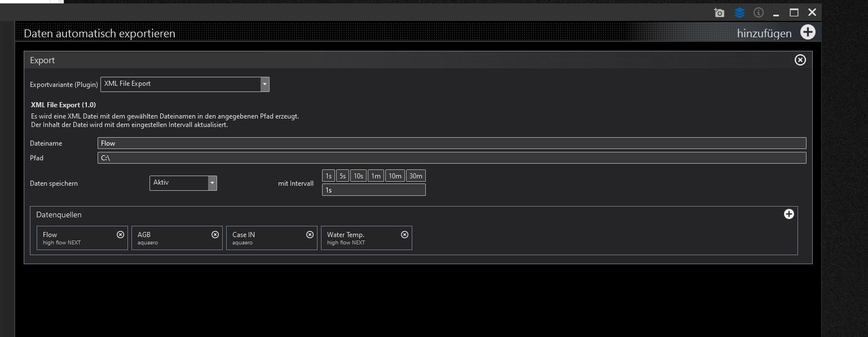The image size is (868, 337).
Task: Set interval with the 5s preset button
Action: point(342,176)
